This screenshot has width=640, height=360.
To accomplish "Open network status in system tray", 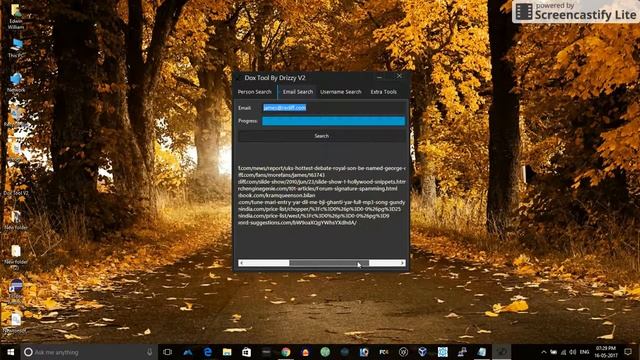I will click(563, 352).
